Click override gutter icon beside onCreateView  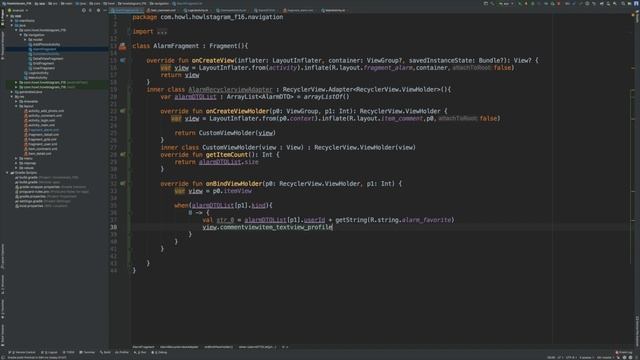click(122, 60)
